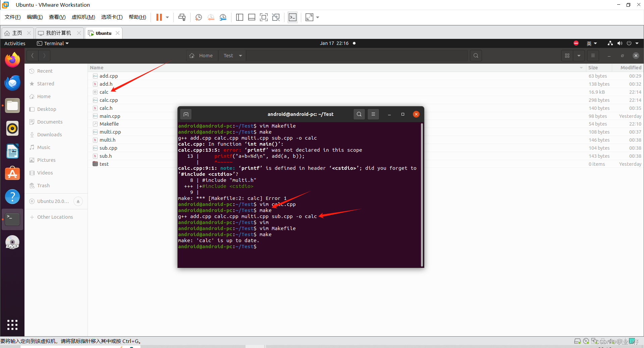Image resolution: width=644 pixels, height=348 pixels.
Task: Open Ubuntu Software store icon
Action: pyautogui.click(x=12, y=174)
